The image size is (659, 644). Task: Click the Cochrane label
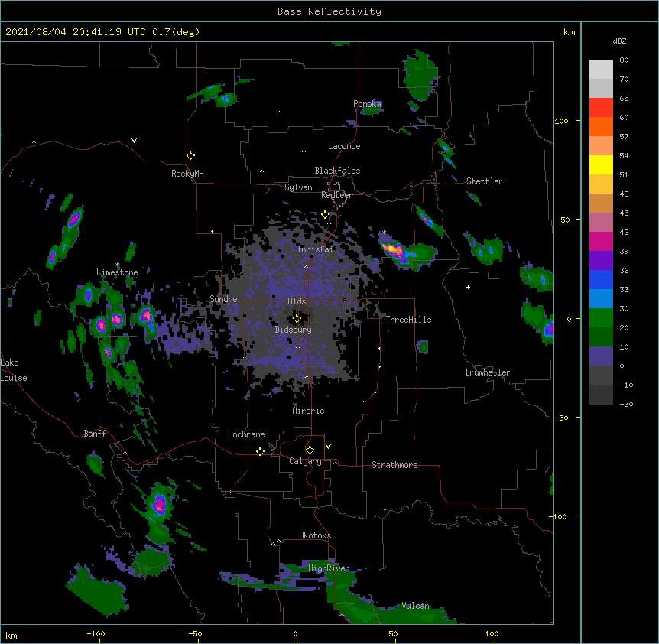pos(246,434)
